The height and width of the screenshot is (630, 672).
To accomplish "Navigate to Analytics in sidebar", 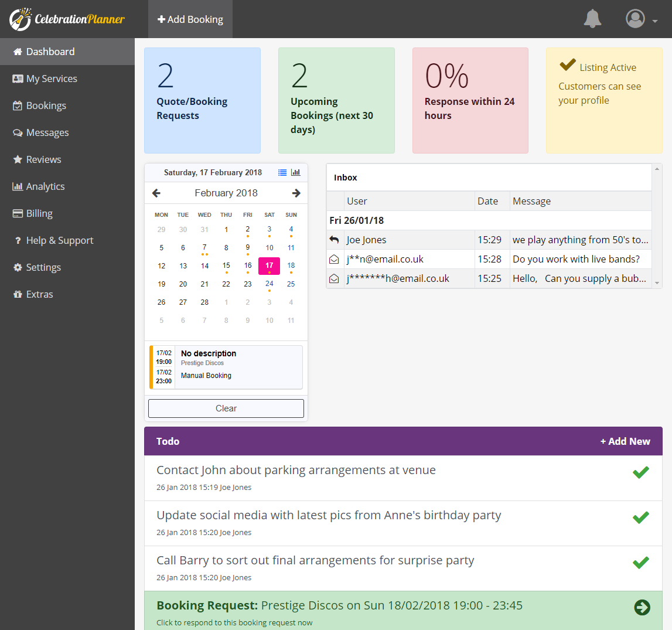I will tap(45, 186).
